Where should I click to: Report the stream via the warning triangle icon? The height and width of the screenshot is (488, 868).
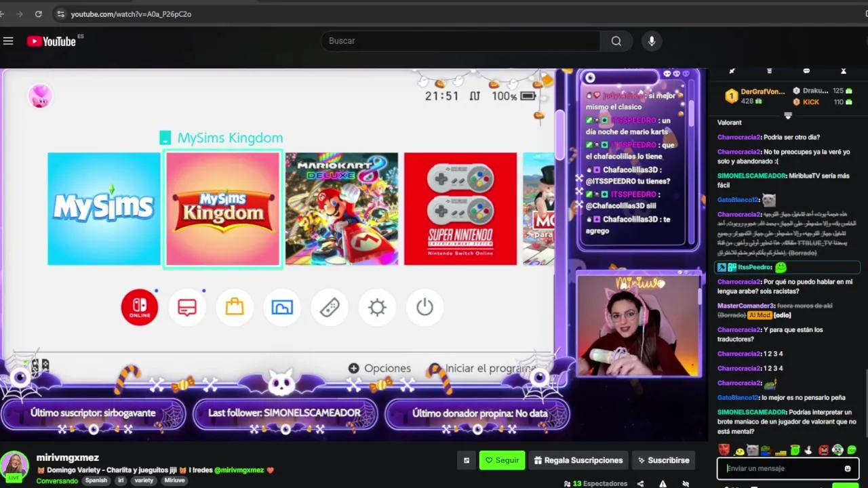(663, 484)
